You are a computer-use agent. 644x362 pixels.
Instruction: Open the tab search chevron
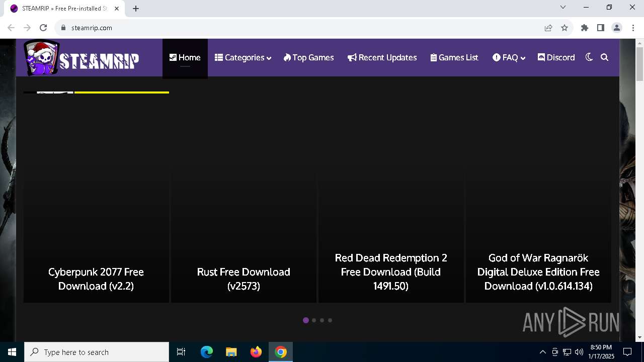tap(563, 7)
